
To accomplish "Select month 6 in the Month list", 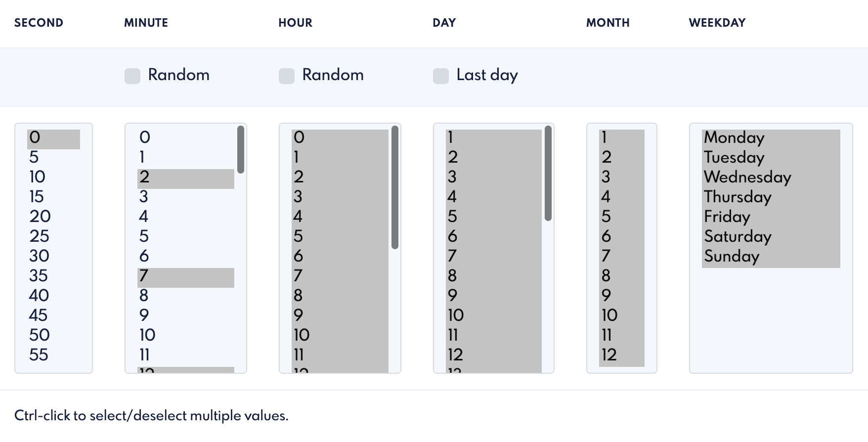I will (x=607, y=236).
